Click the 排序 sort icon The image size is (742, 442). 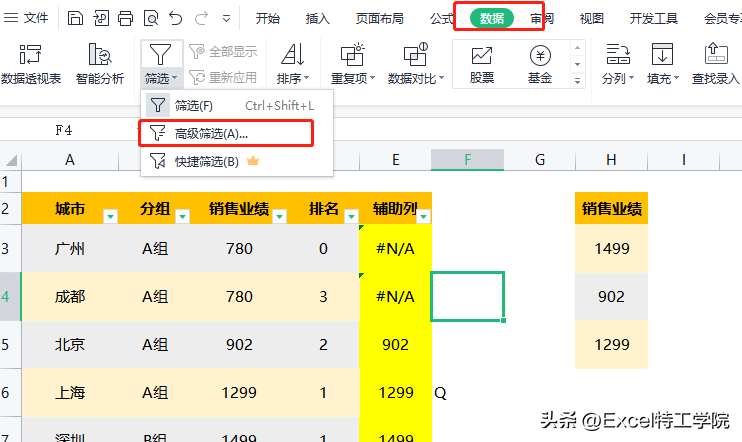pos(293,54)
